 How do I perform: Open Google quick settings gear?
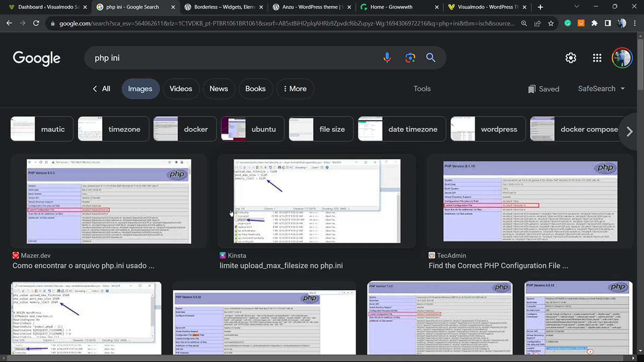pos(571,58)
